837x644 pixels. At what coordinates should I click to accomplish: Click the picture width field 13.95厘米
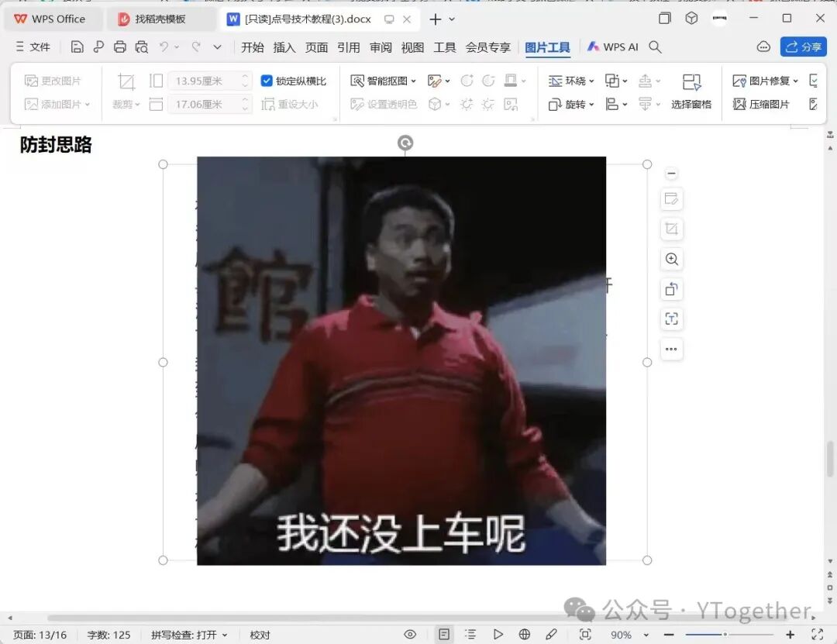point(208,81)
